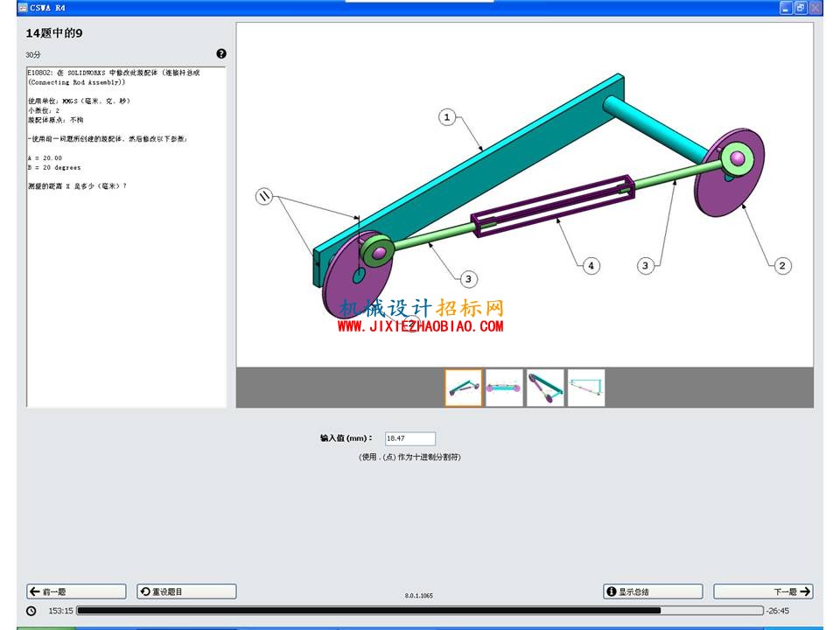Click the clock icon beside timer
The height and width of the screenshot is (630, 840).
point(31,611)
